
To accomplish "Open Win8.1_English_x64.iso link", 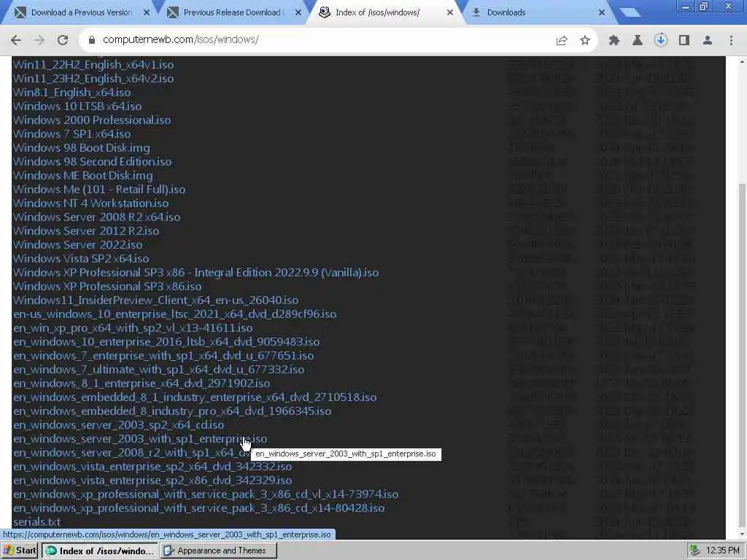I will point(71,93).
